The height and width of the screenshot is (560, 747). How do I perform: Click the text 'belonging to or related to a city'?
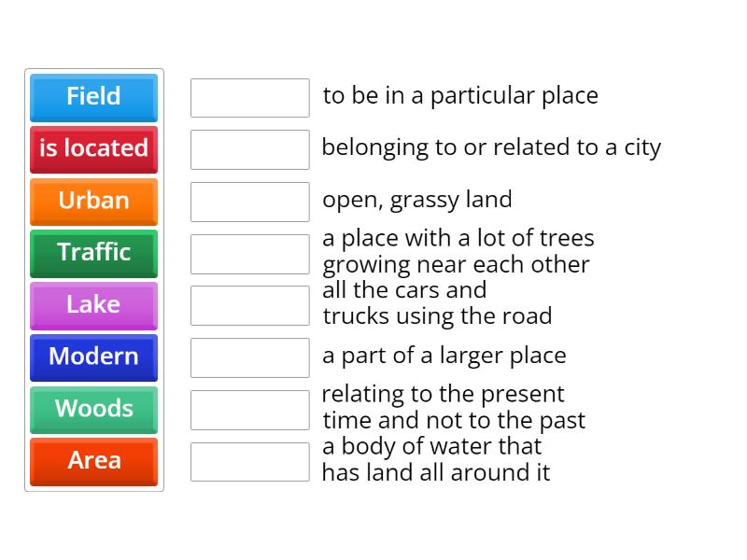tap(492, 148)
